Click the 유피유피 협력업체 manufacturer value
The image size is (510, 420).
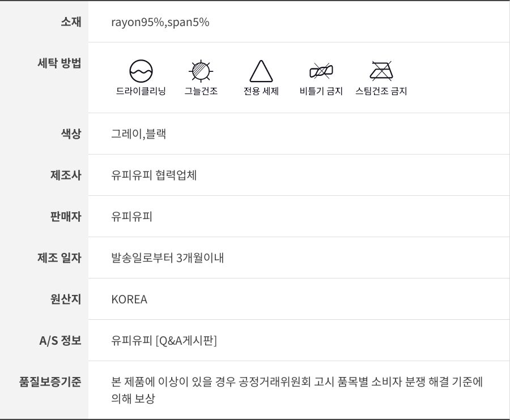154,175
